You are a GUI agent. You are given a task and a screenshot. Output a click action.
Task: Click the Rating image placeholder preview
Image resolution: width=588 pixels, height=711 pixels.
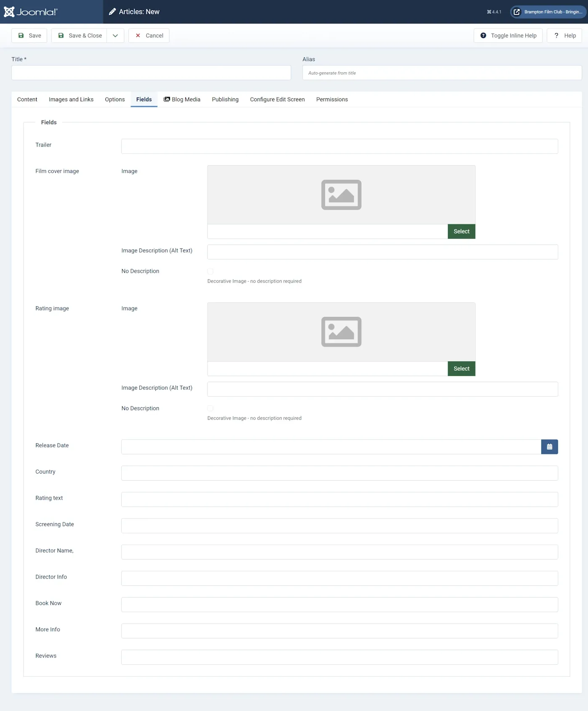point(341,332)
